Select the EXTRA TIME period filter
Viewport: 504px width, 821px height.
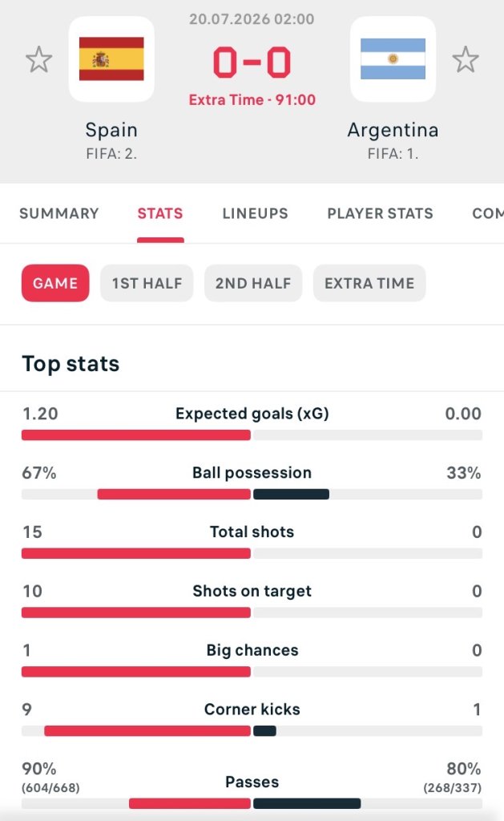tap(369, 283)
